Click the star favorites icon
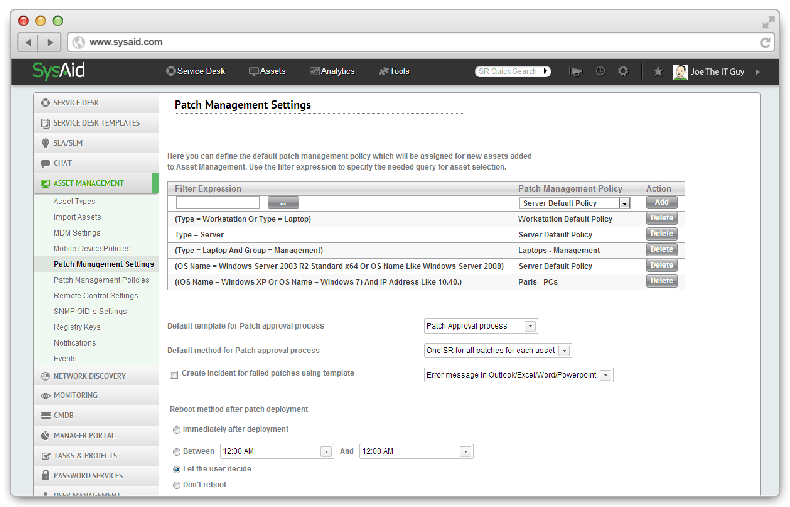Image resolution: width=790 pixels, height=507 pixels. click(658, 72)
